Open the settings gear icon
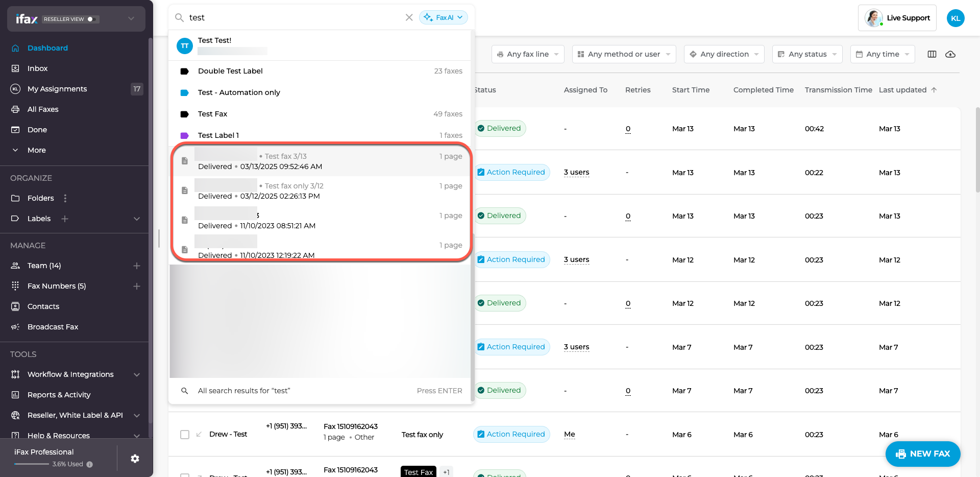980x477 pixels. 135,459
